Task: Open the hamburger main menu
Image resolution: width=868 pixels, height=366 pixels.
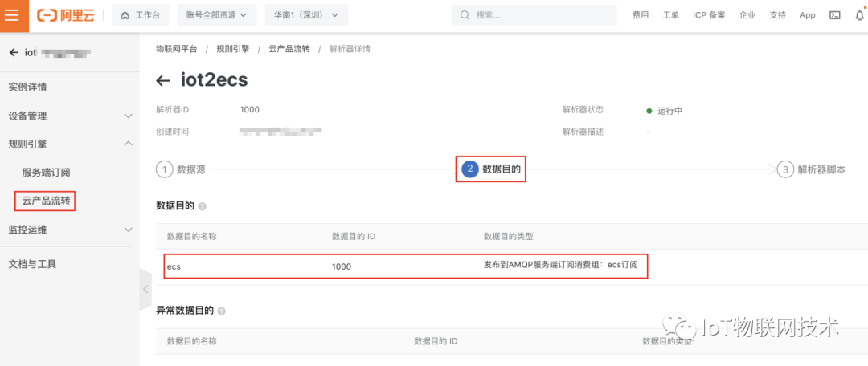Action: (11, 15)
